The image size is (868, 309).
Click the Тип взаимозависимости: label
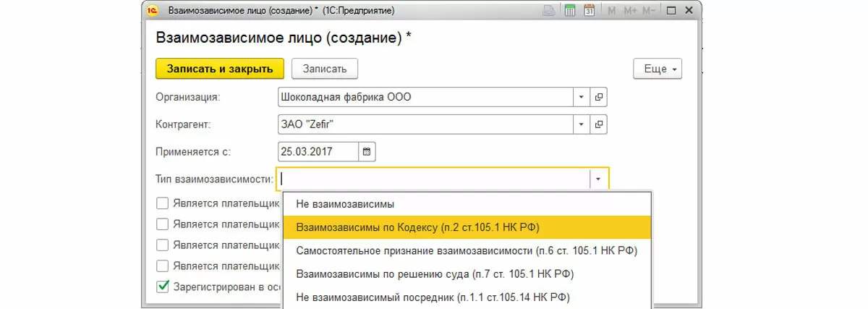[x=215, y=178]
